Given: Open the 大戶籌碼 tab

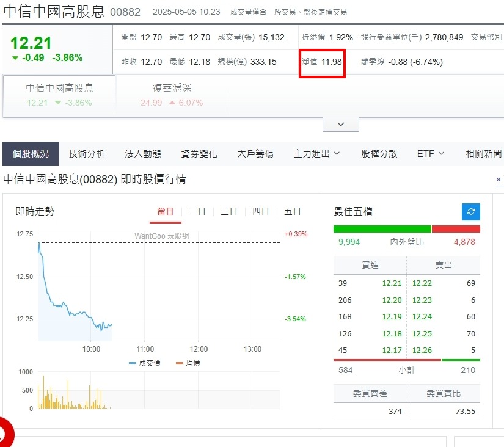Looking at the screenshot, I should tap(255, 154).
